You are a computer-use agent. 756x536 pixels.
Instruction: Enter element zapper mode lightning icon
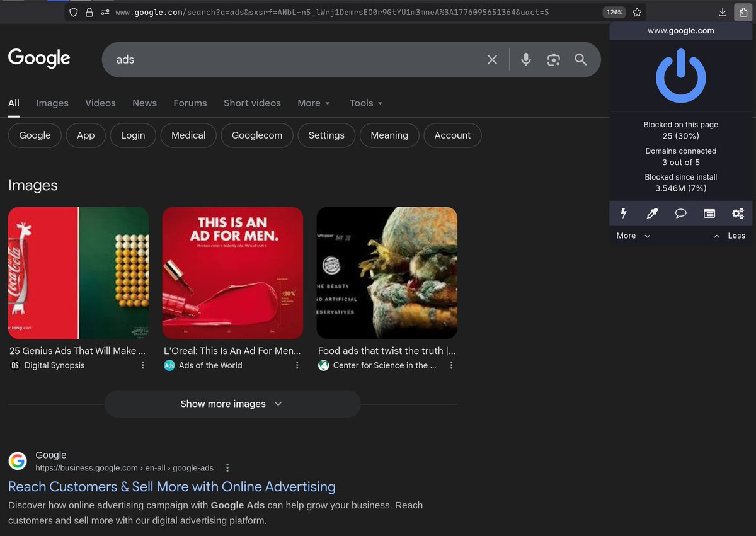pos(624,214)
